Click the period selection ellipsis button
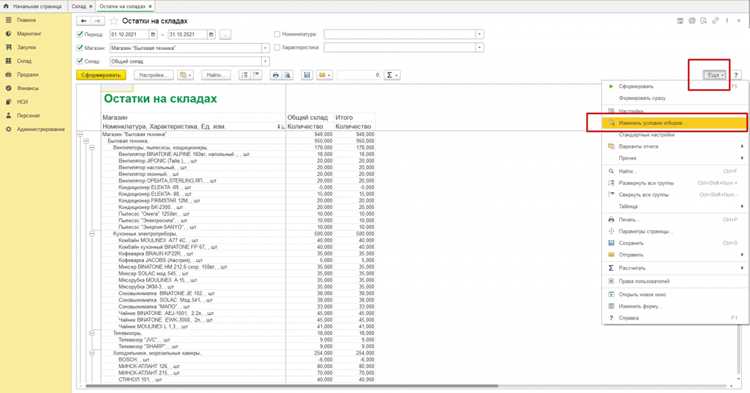Viewport: 750px width, 393px height. (x=226, y=34)
